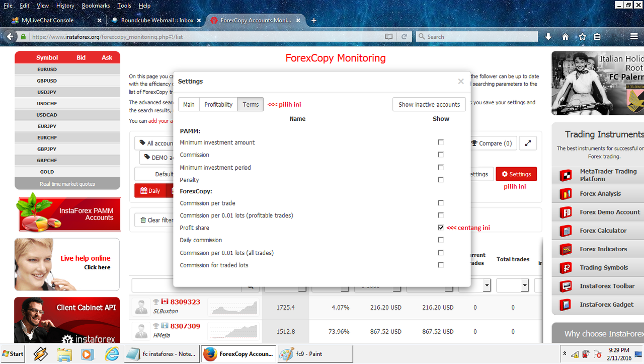644x364 pixels.
Task: Open account 8307309 link
Action: coord(185,326)
